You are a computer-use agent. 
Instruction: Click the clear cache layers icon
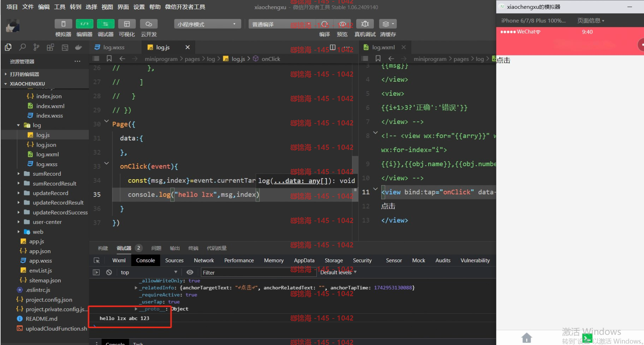click(x=388, y=24)
